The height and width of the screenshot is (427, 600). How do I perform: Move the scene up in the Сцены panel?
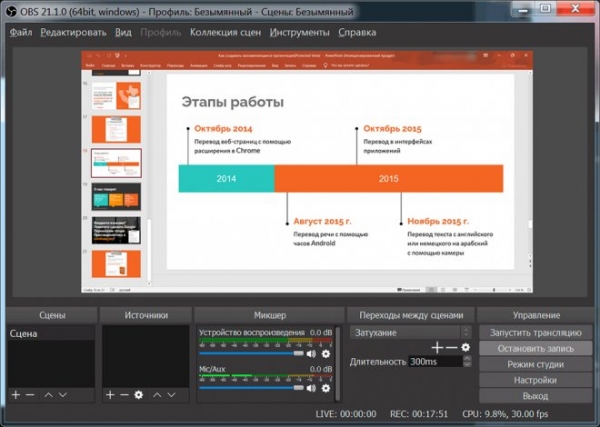point(48,395)
